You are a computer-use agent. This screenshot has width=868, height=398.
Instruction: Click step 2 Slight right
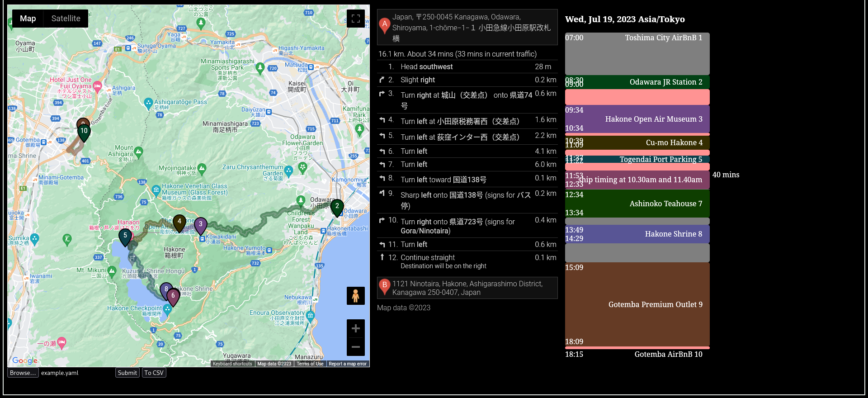(x=467, y=80)
